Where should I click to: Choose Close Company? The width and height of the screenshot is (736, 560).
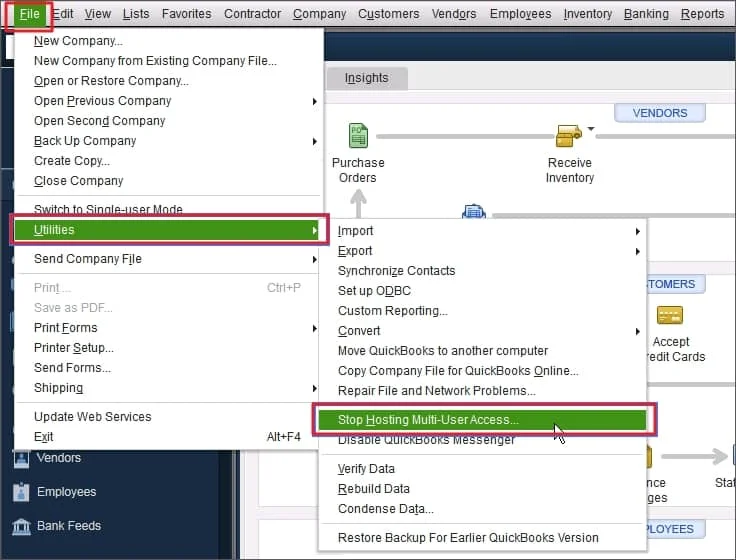click(169, 181)
